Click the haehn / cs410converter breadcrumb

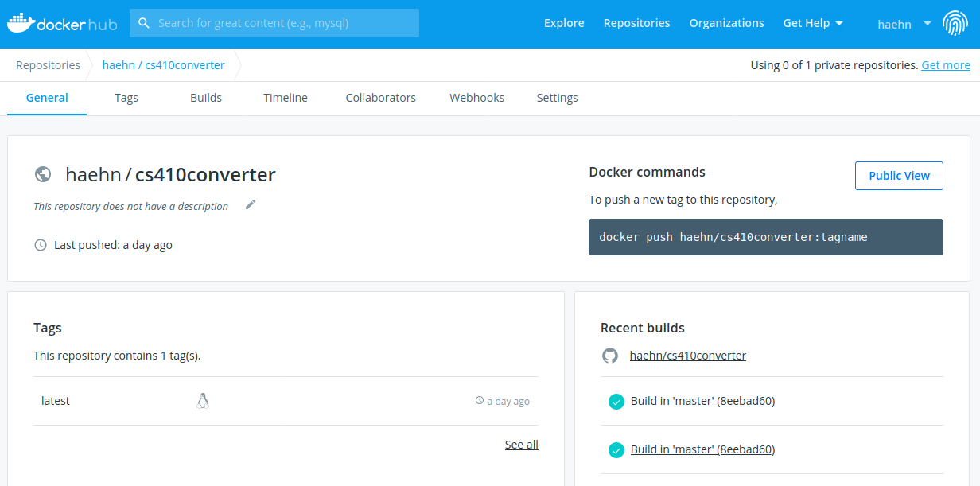tap(164, 65)
